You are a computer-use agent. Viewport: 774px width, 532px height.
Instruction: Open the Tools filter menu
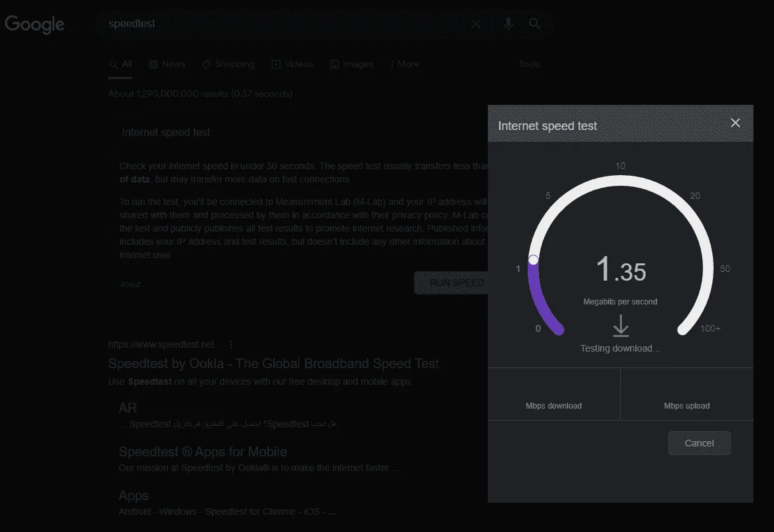(529, 64)
